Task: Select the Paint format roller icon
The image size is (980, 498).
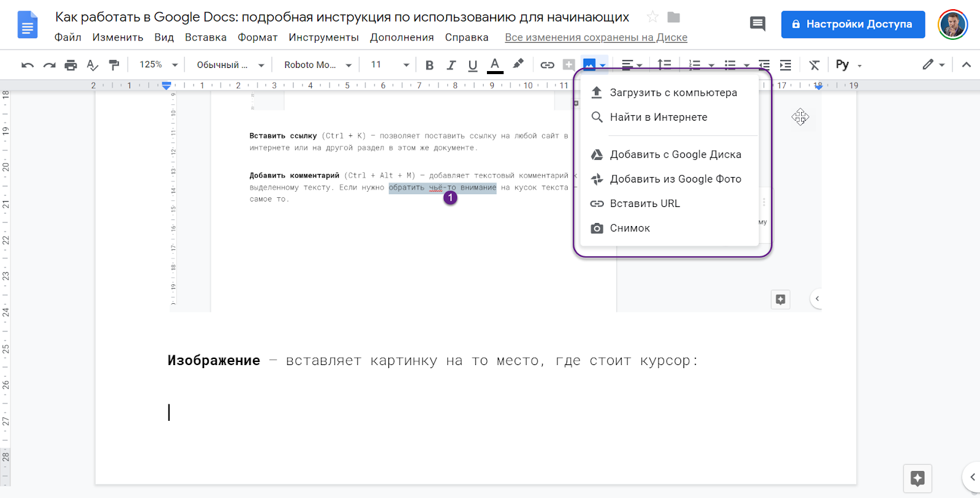Action: coord(114,65)
